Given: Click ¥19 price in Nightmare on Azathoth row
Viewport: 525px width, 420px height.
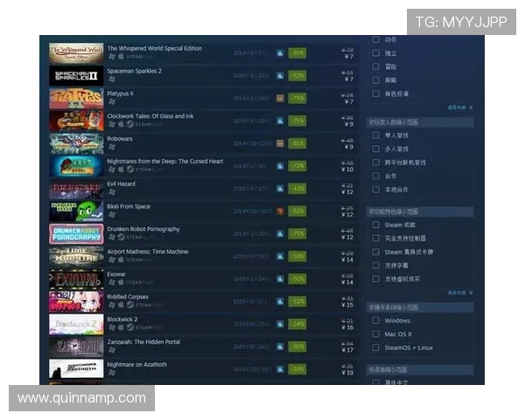Looking at the screenshot, I should pyautogui.click(x=347, y=373).
